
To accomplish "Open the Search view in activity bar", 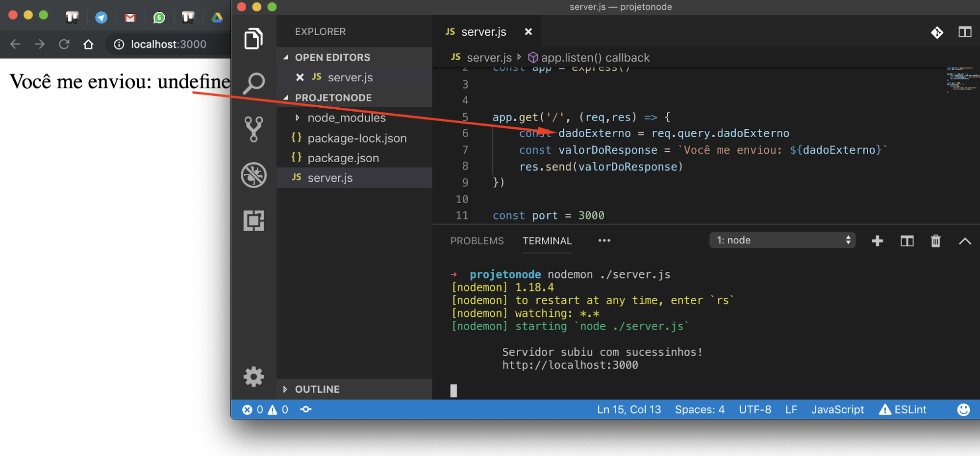I will 253,83.
